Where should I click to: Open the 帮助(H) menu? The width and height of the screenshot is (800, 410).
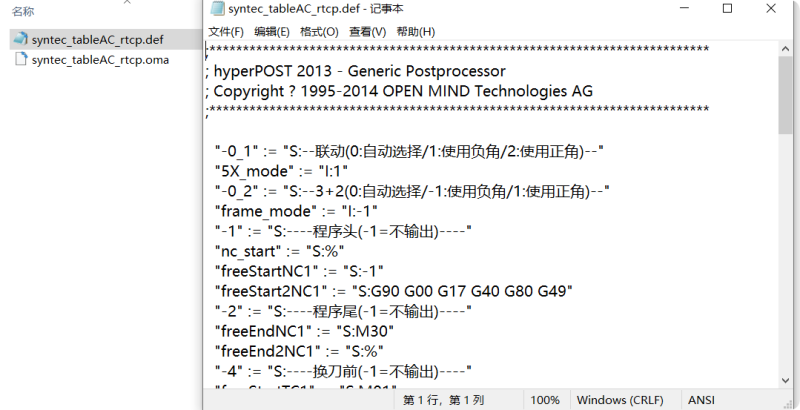(416, 32)
